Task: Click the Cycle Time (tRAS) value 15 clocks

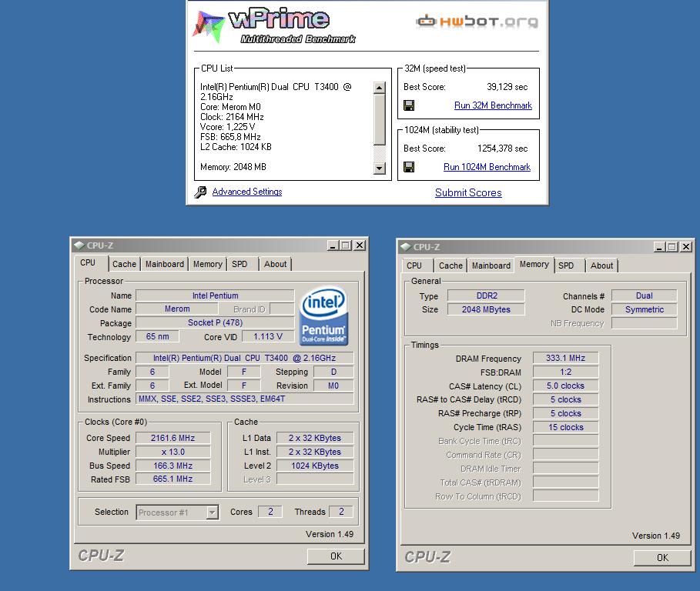Action: (x=566, y=427)
